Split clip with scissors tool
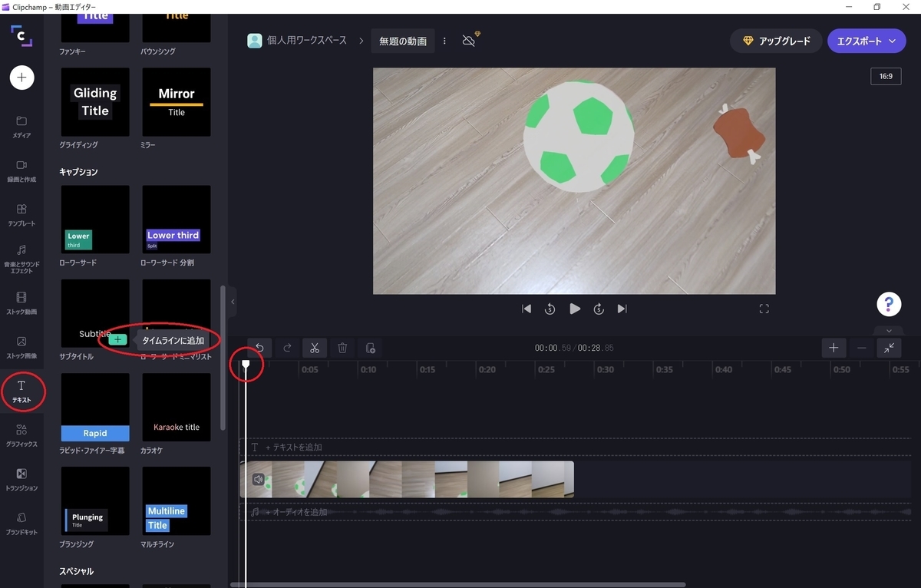 [x=315, y=348]
